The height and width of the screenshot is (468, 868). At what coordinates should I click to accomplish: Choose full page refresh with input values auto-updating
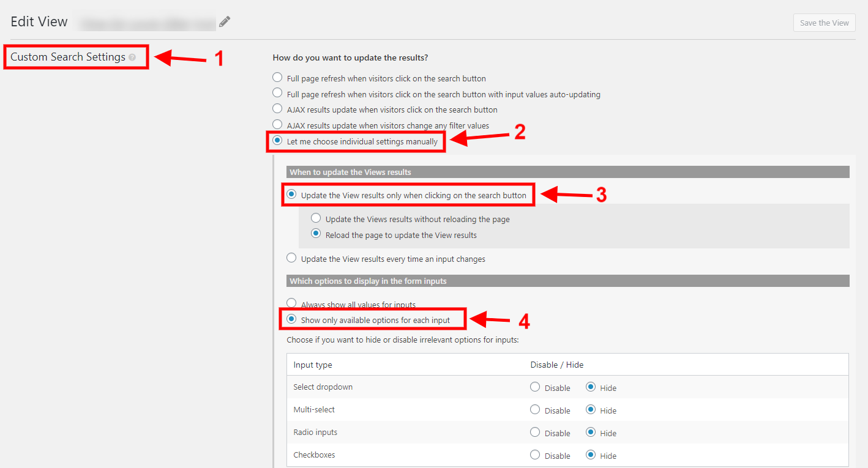pos(277,93)
